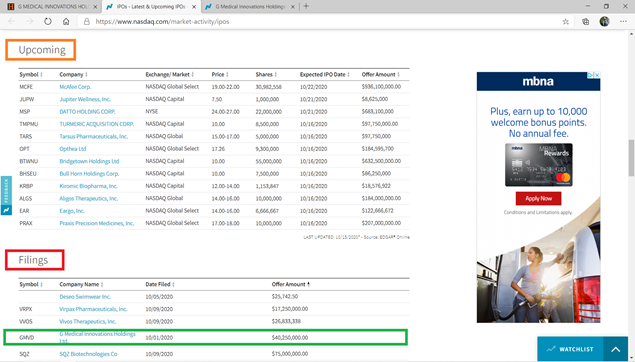Select the VRPX symbol cell
Viewport: 635px width, 362px height.
point(26,309)
